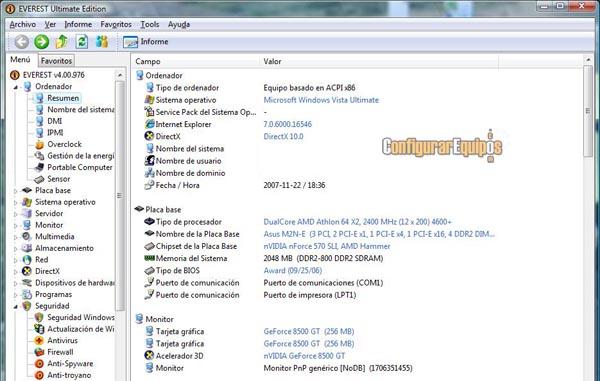
Task: Open the Ayuda menu
Action: (x=179, y=24)
